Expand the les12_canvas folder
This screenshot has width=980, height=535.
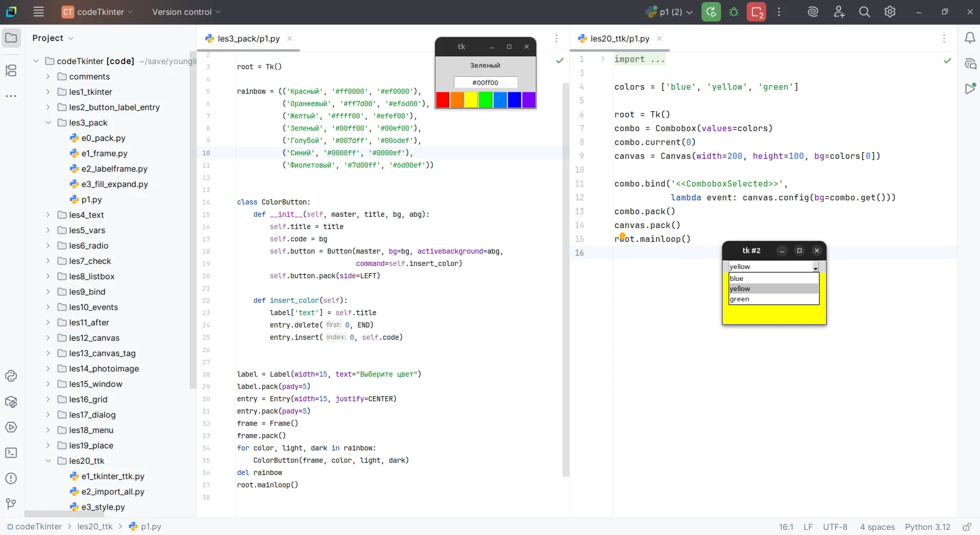[x=48, y=338]
